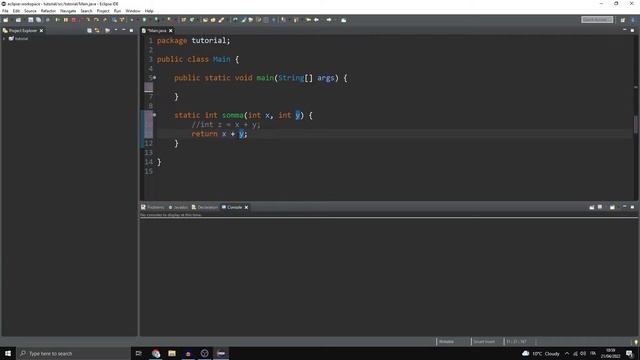Click the taskbar 'Type here to search' box
Viewport: 640px width, 360px height.
click(73, 353)
